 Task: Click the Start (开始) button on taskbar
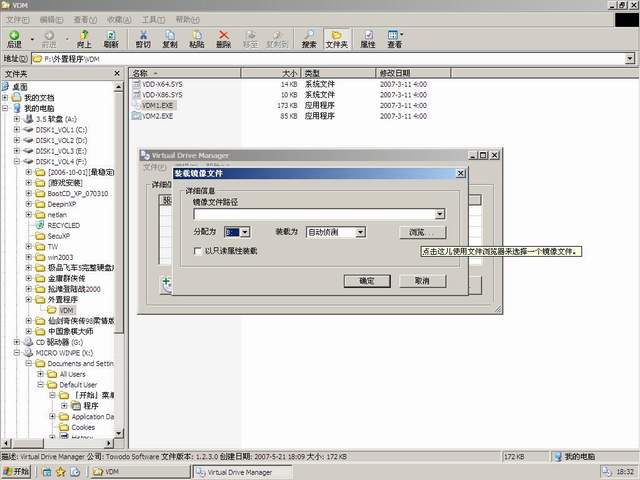pos(16,471)
